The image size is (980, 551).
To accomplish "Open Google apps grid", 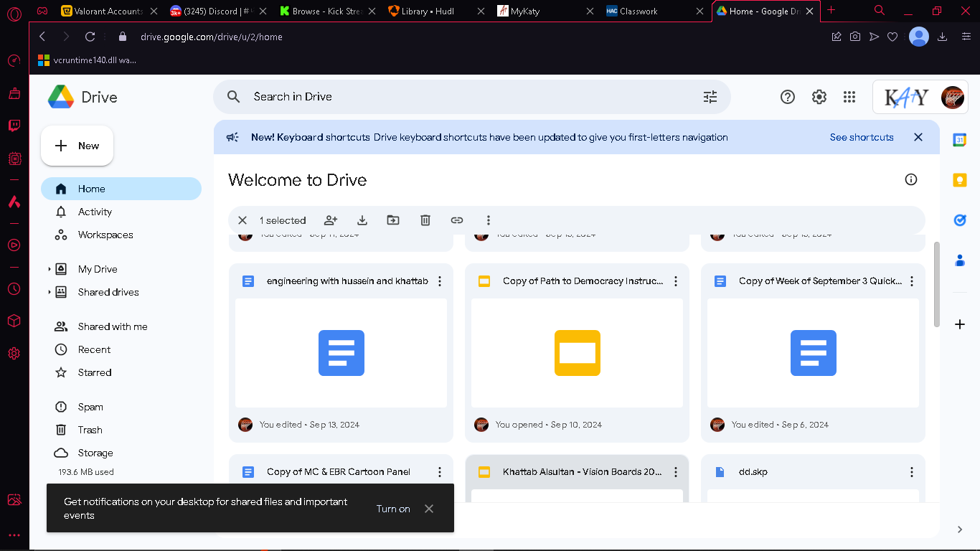I will point(849,97).
